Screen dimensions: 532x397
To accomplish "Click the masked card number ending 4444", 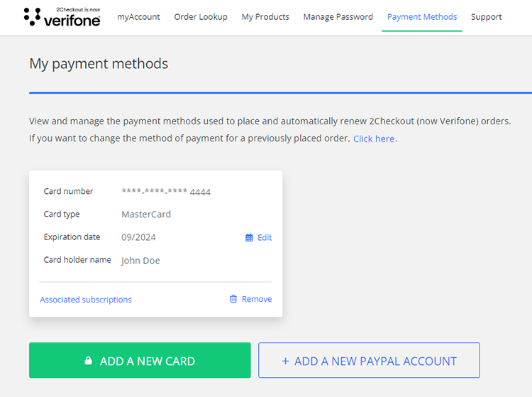I will [x=166, y=192].
